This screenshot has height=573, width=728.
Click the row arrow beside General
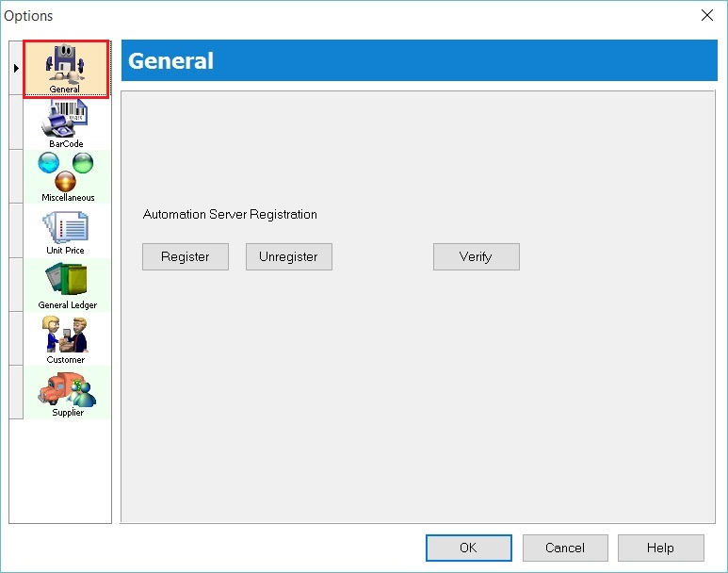point(16,68)
